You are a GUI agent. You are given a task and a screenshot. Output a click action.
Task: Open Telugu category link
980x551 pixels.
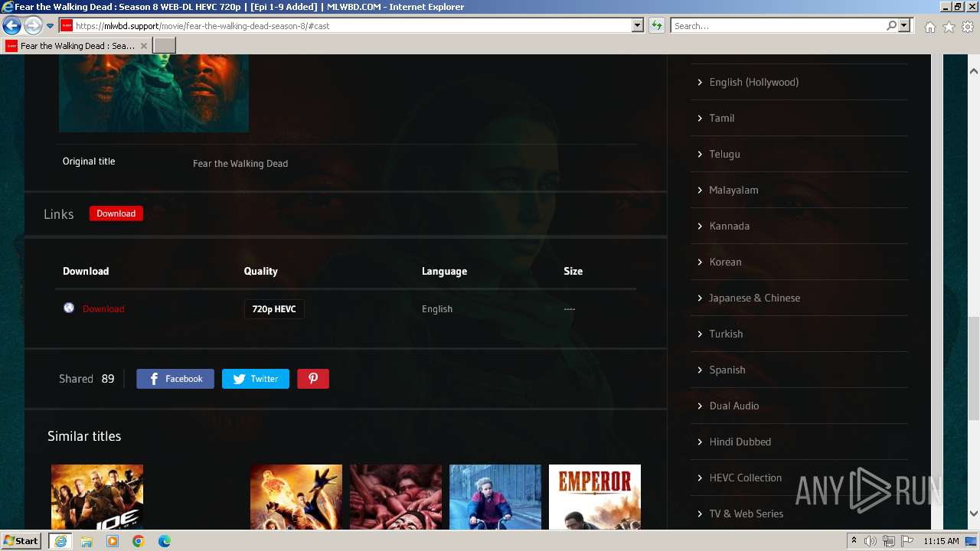point(725,154)
